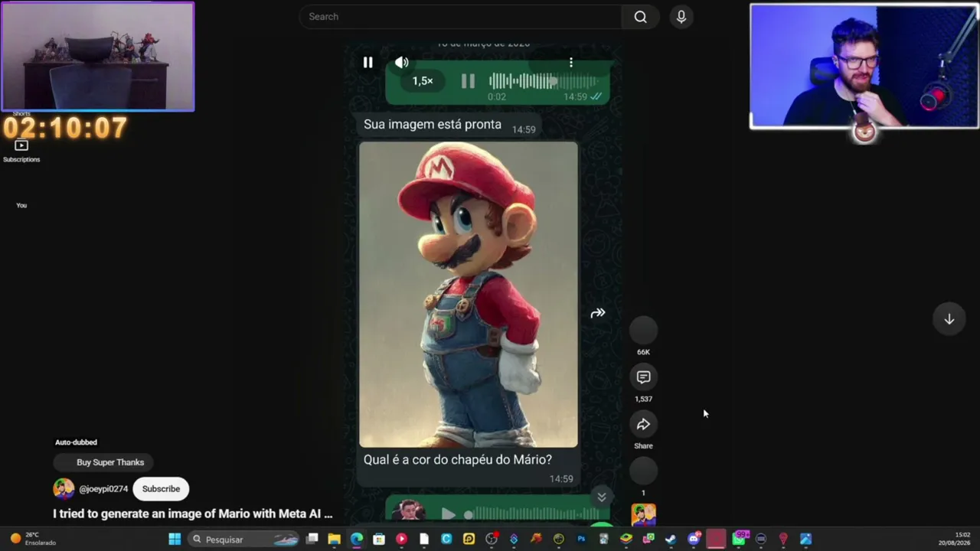The image size is (980, 551).
Task: Focus the YouTube Search field
Action: (461, 17)
